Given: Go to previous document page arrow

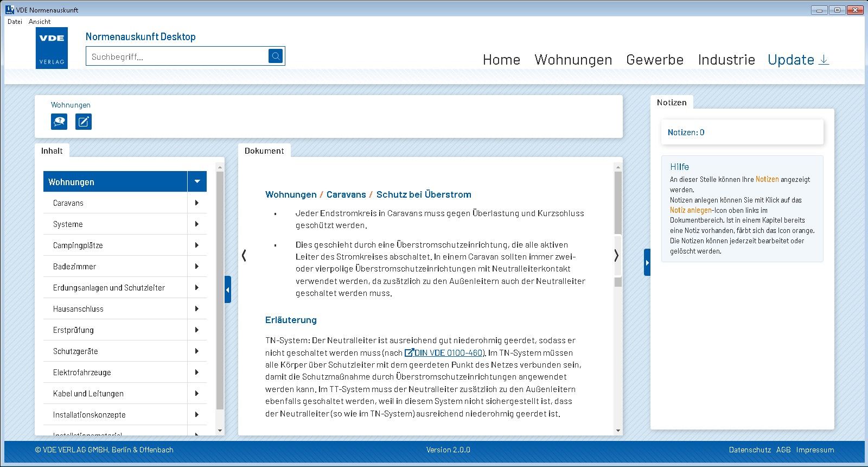Looking at the screenshot, I should click(244, 255).
